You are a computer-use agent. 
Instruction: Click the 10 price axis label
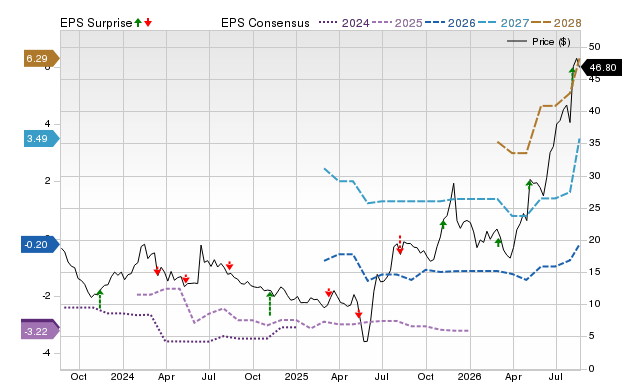595,304
